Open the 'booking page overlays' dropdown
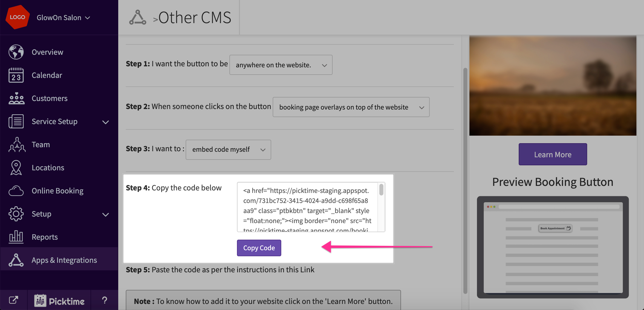Screen dimensions: 644x310 point(351,107)
